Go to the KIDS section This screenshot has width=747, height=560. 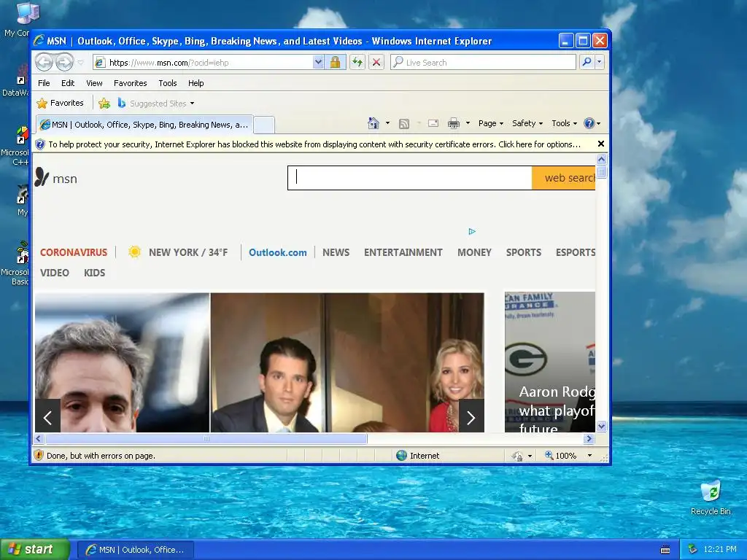click(94, 273)
